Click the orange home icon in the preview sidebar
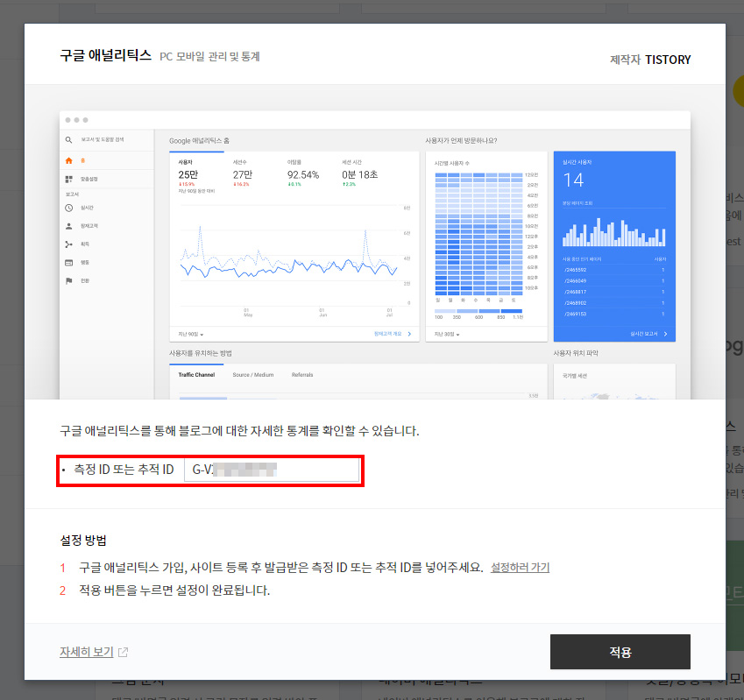This screenshot has height=700, width=744. (x=69, y=161)
